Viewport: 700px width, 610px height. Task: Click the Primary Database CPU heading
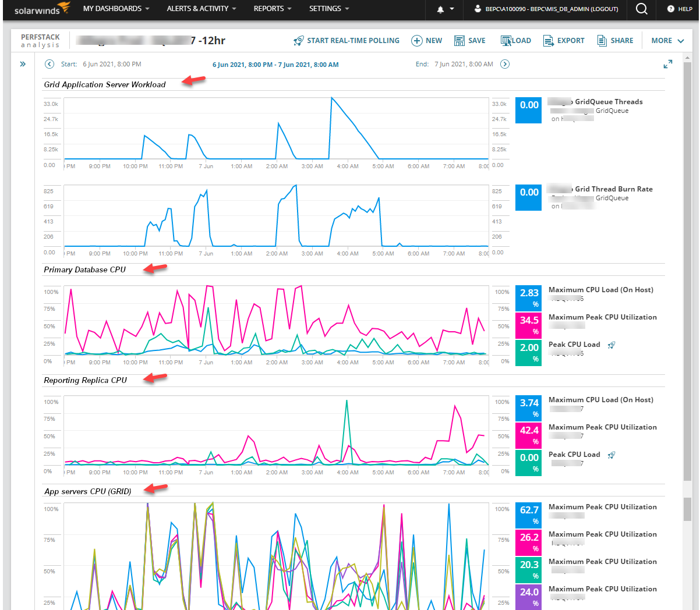[85, 269]
